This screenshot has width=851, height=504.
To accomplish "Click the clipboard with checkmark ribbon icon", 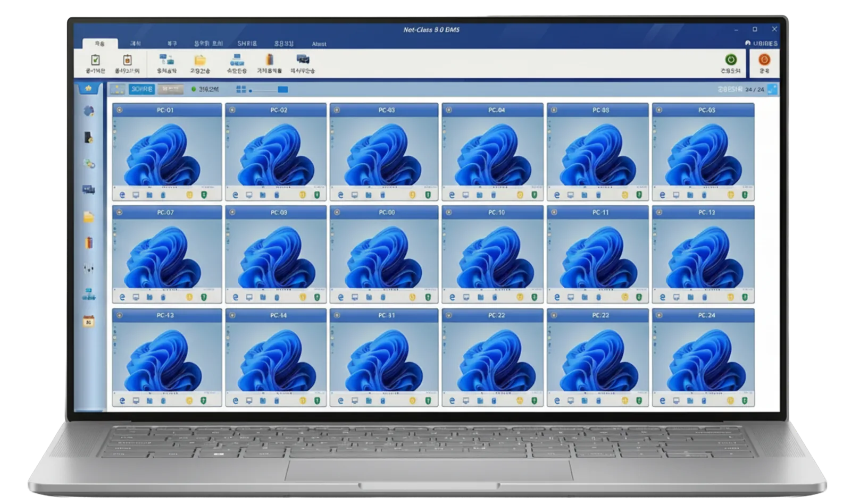I will point(95,60).
